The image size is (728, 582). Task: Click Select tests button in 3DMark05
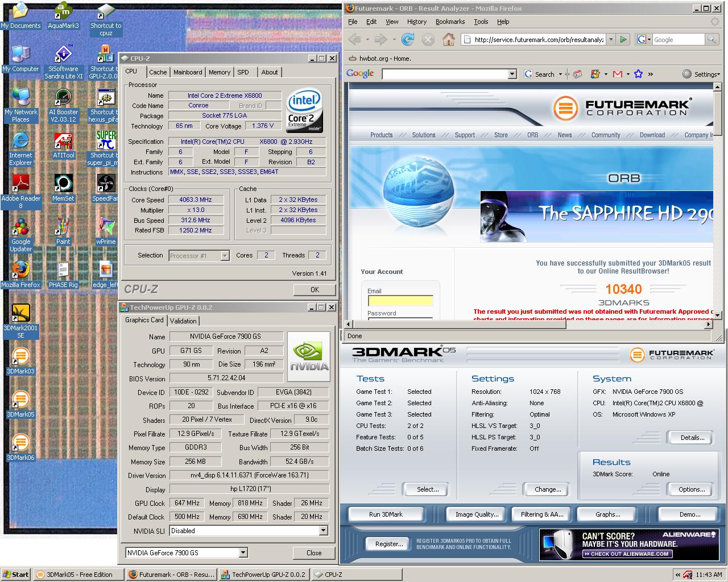[x=428, y=489]
